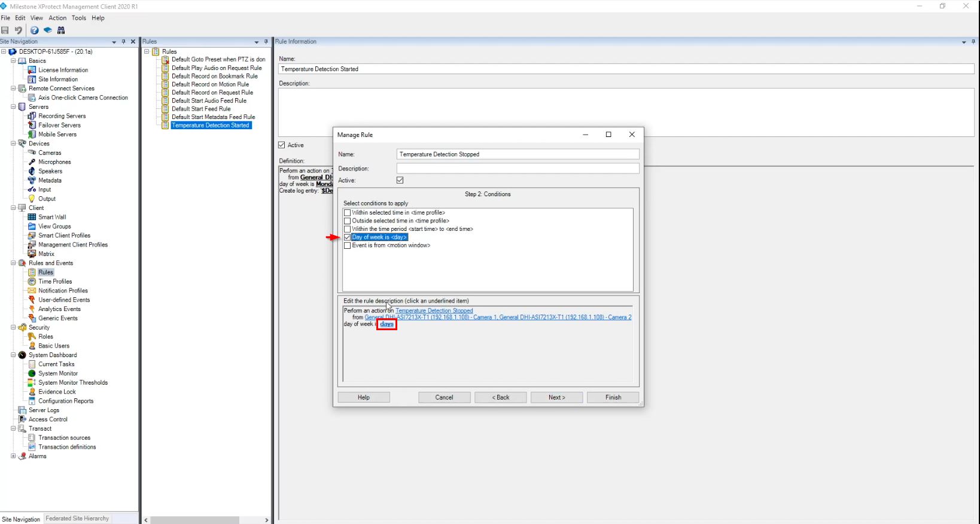This screenshot has width=980, height=524.
Task: Toggle Active checkbox in Manage Rule dialog
Action: coord(400,180)
